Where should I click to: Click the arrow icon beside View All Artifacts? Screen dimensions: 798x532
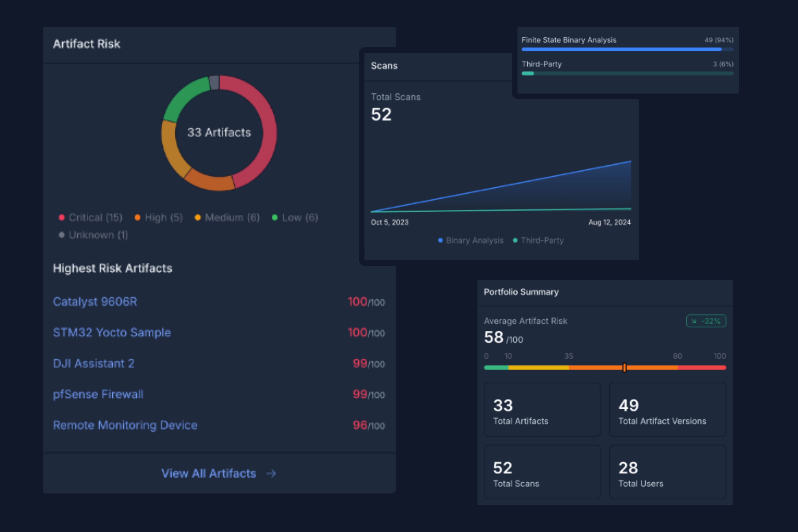point(271,473)
